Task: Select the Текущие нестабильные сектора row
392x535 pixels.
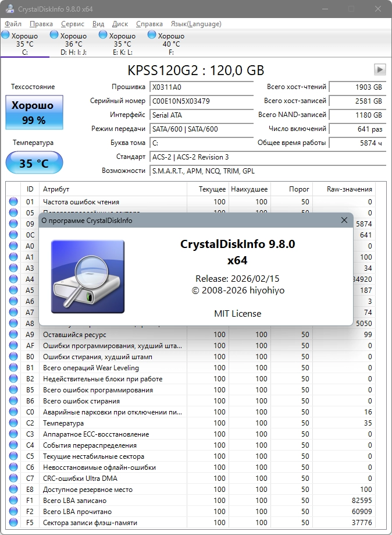Action: (x=191, y=456)
